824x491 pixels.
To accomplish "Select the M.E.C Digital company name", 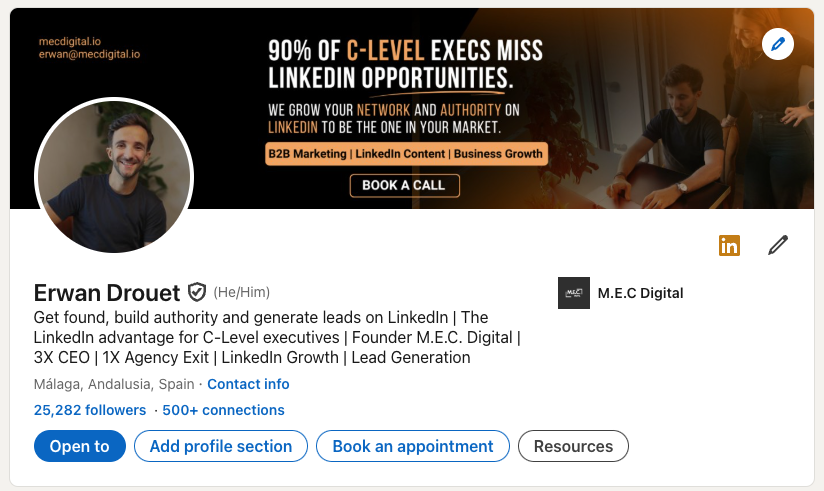I will pyautogui.click(x=640, y=293).
